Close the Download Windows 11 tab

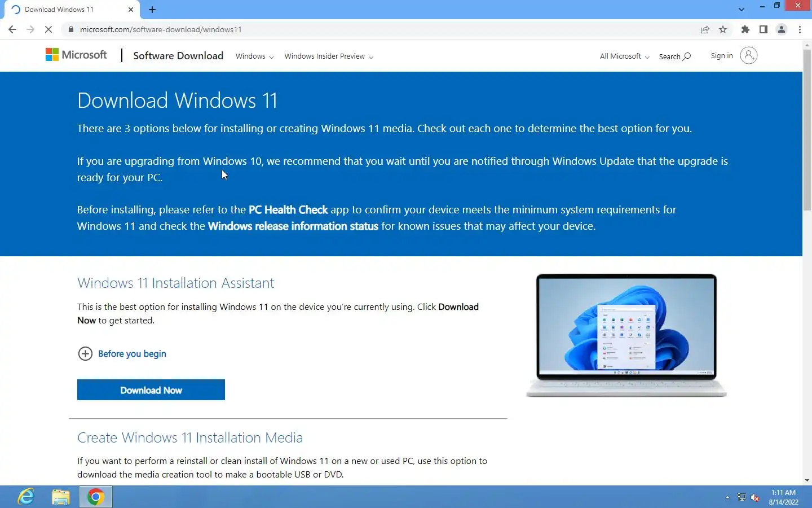pyautogui.click(x=131, y=10)
